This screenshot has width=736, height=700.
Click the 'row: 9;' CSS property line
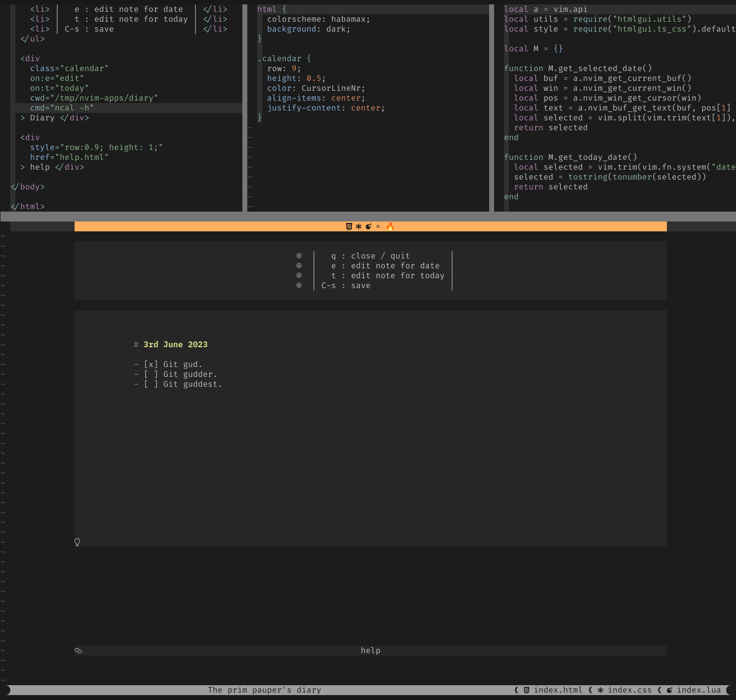point(284,69)
